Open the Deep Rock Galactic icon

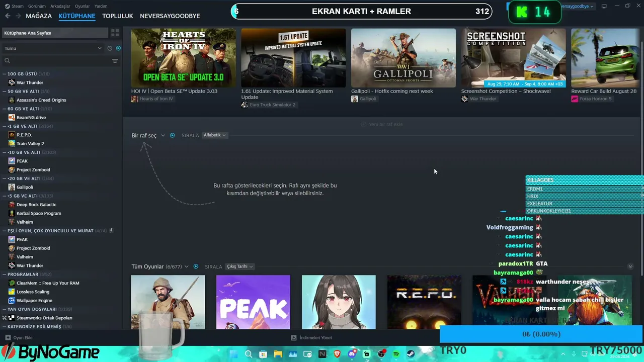click(12, 205)
